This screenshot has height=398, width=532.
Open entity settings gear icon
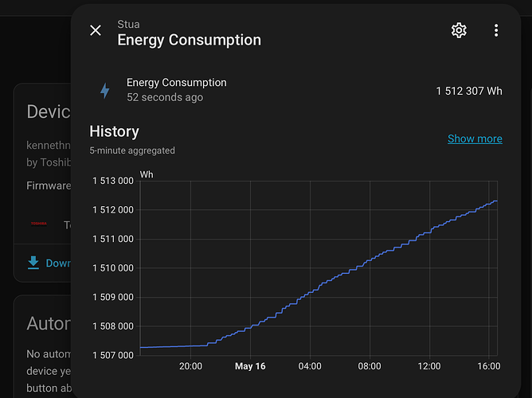459,30
